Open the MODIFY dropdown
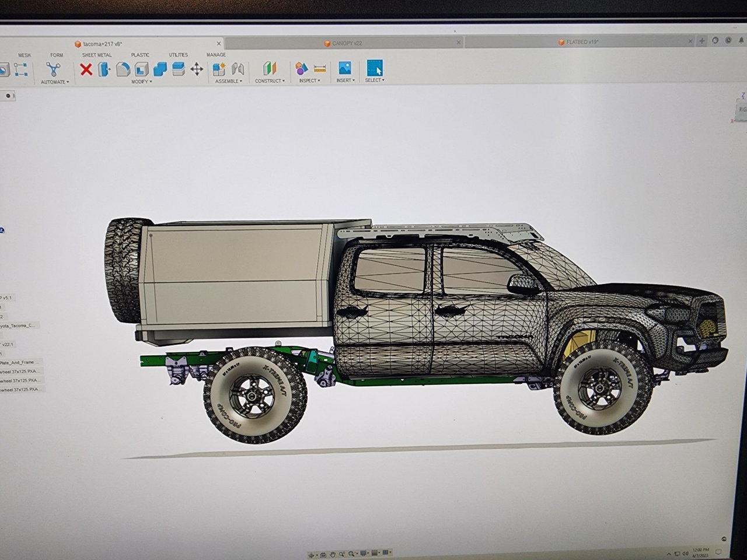 (x=141, y=82)
